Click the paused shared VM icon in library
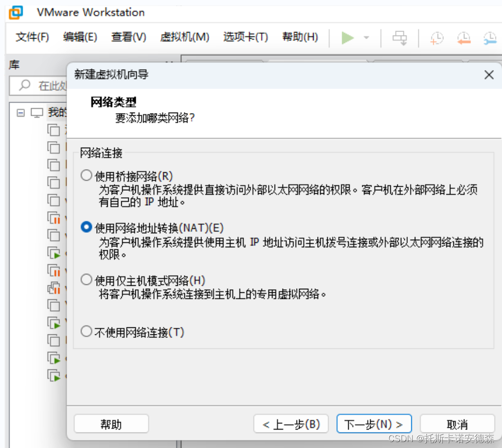The image size is (502, 448). (x=54, y=288)
